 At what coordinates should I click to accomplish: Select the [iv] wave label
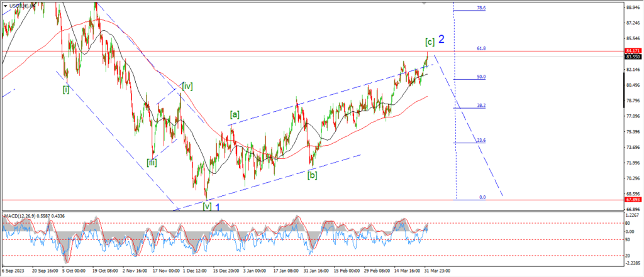click(x=187, y=85)
